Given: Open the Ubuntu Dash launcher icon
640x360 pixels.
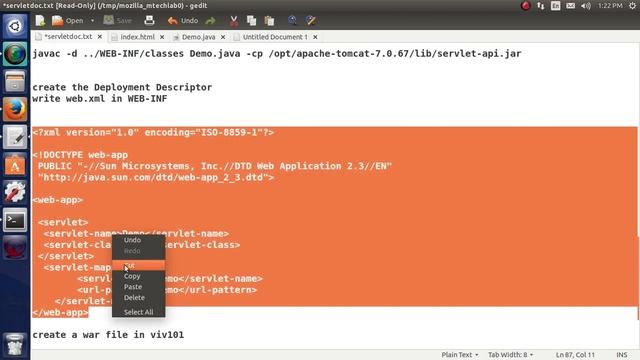Looking at the screenshot, I should [x=15, y=26].
